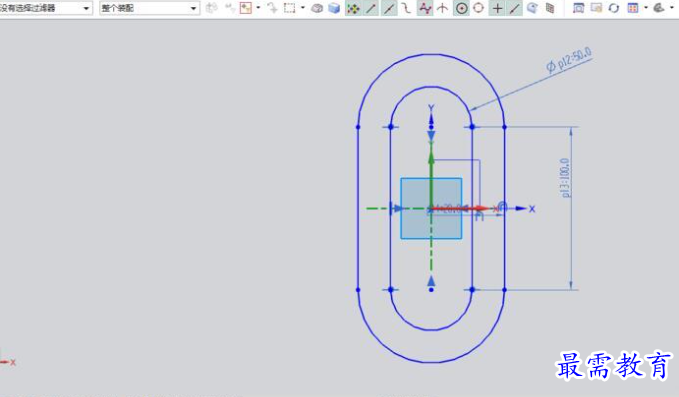Select the p12:50.0 diameter dimension

(569, 60)
